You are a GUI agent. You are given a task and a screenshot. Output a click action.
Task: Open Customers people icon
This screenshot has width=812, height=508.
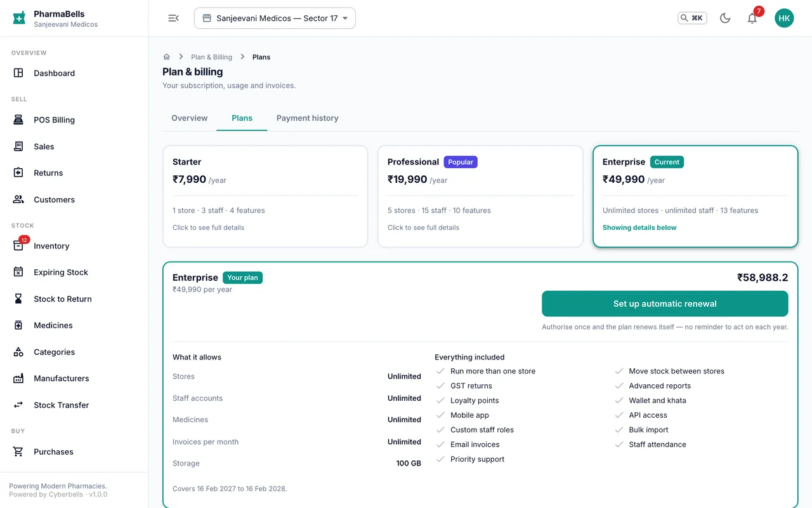[18, 199]
